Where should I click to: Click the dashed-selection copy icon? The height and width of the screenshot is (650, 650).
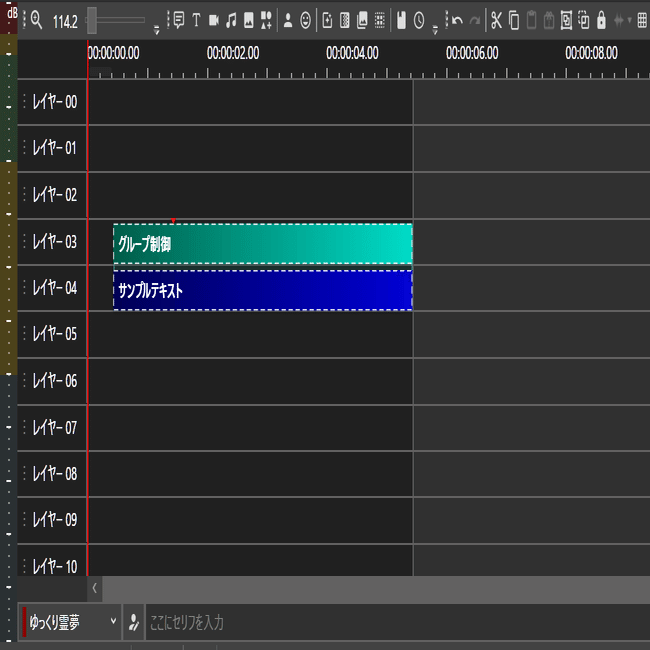584,20
